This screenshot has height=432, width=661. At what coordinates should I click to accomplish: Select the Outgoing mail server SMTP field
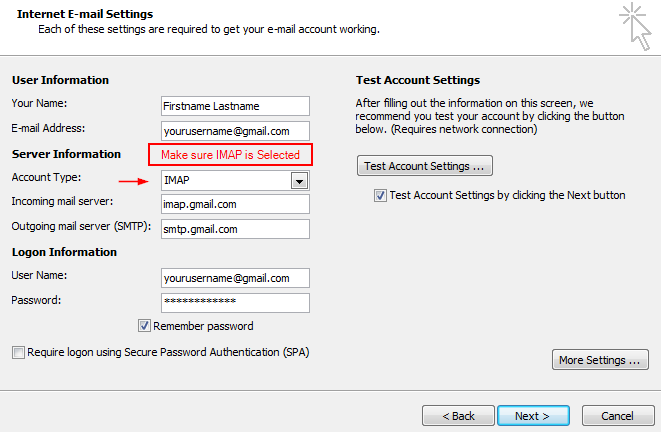point(235,229)
